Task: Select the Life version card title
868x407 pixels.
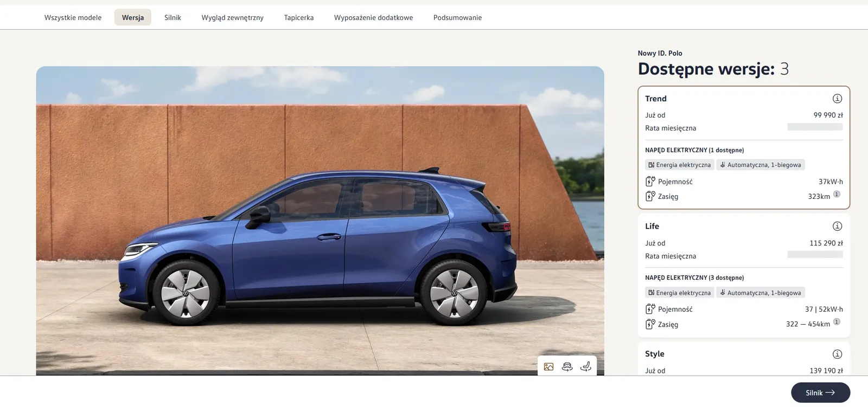Action: [652, 226]
